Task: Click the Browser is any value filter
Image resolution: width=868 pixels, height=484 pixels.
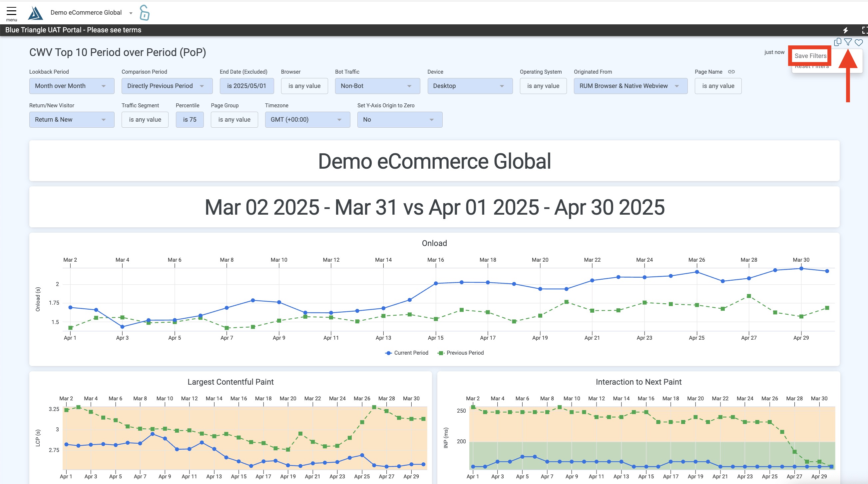Action: pos(304,86)
